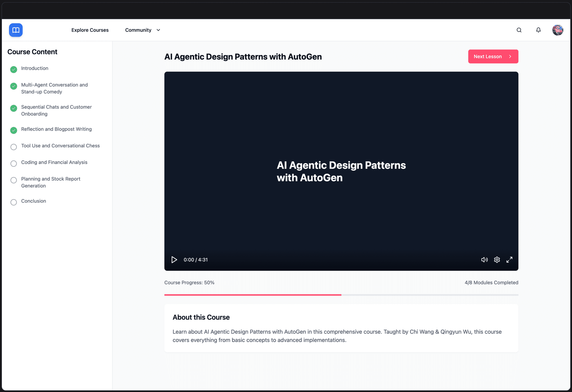Click the course progress bar
Screen dimensions: 572x392
point(341,295)
